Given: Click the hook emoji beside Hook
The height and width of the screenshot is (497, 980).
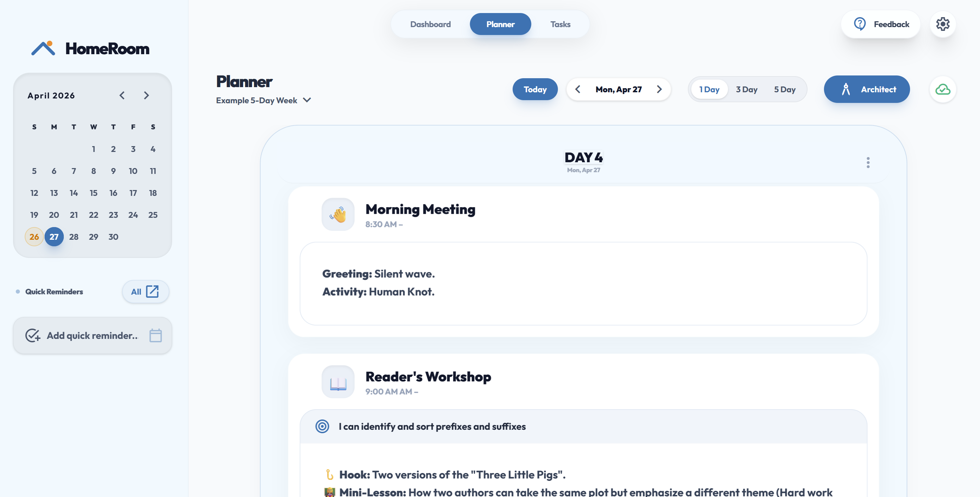Looking at the screenshot, I should coord(330,475).
